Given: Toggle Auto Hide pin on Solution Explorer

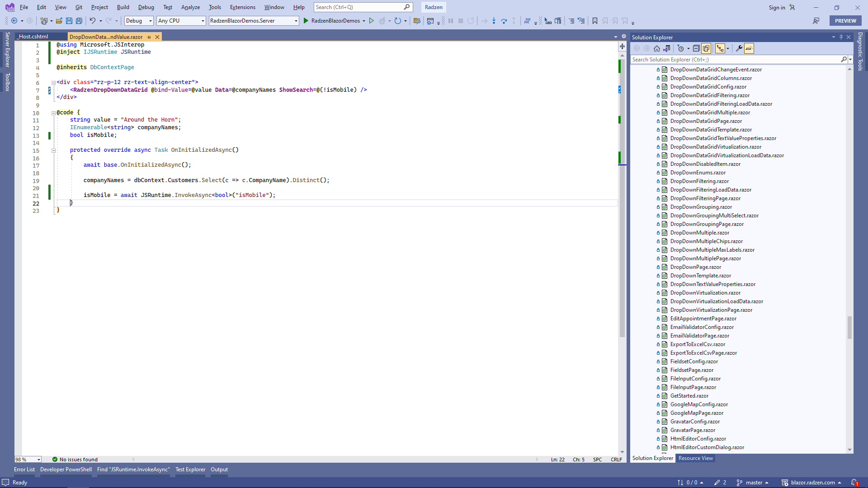Looking at the screenshot, I should tap(841, 37).
